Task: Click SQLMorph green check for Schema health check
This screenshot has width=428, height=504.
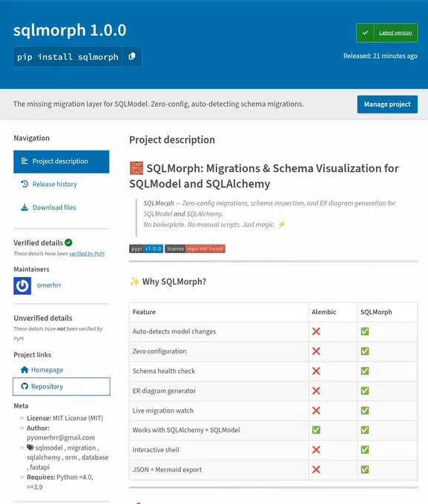Action: (365, 371)
